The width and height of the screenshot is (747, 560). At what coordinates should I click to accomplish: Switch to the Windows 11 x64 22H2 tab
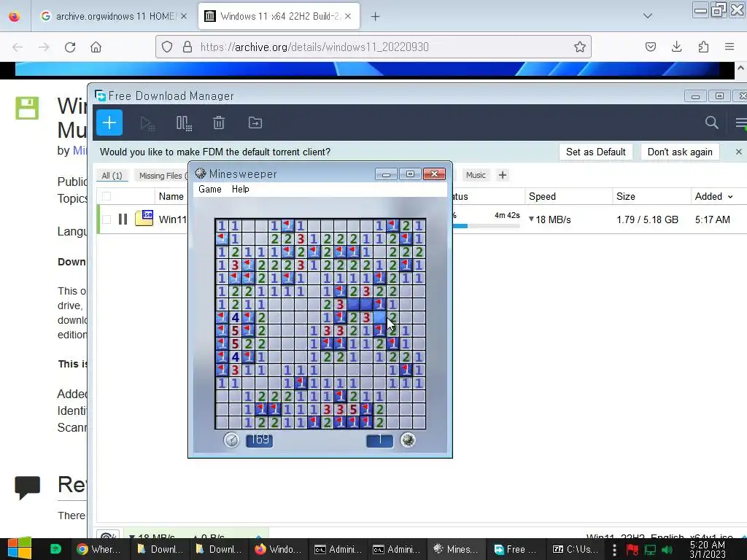(279, 16)
